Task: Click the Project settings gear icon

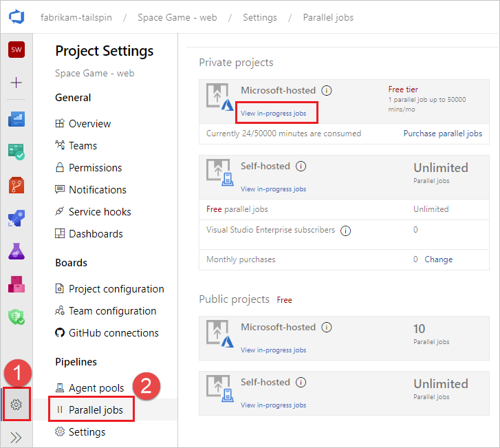Action: pos(17,405)
